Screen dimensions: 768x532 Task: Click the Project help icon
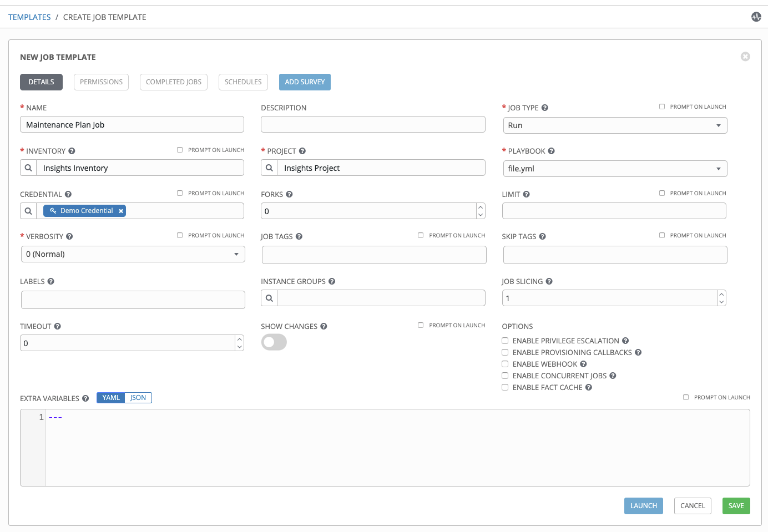click(302, 151)
